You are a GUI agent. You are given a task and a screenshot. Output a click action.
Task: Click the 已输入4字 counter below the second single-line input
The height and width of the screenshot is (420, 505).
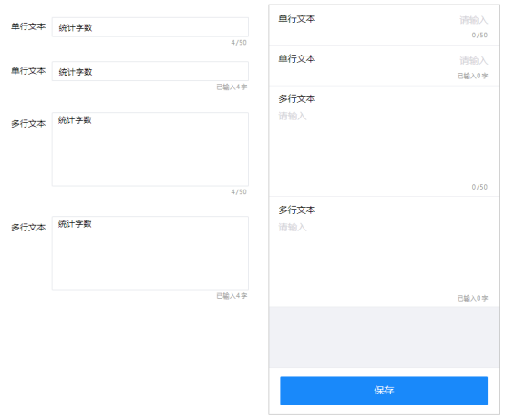tap(232, 87)
